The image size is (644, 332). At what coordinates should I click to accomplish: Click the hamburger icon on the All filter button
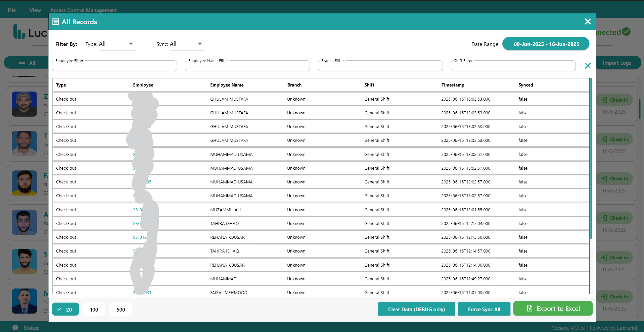[x=22, y=62]
